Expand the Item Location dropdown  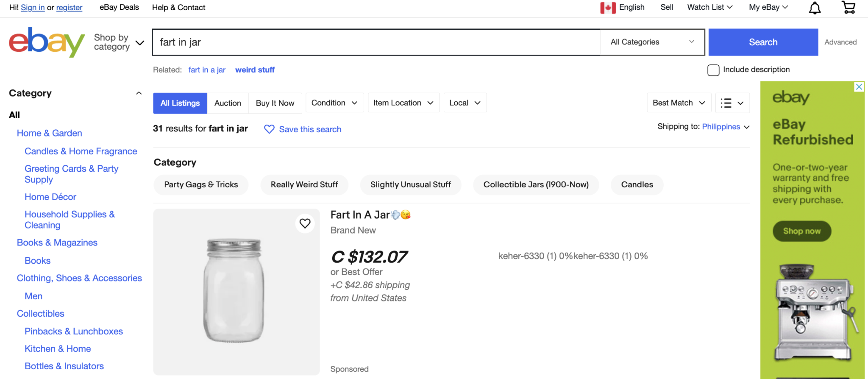[403, 103]
